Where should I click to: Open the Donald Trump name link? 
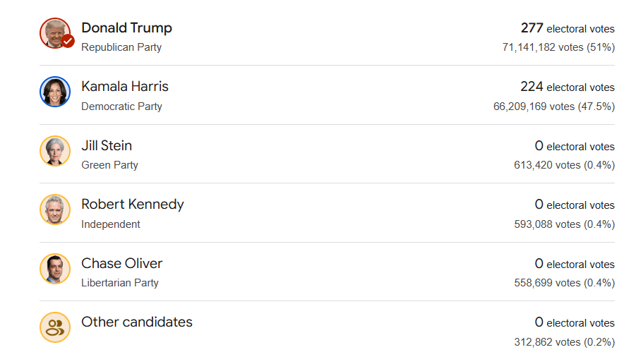tap(126, 28)
